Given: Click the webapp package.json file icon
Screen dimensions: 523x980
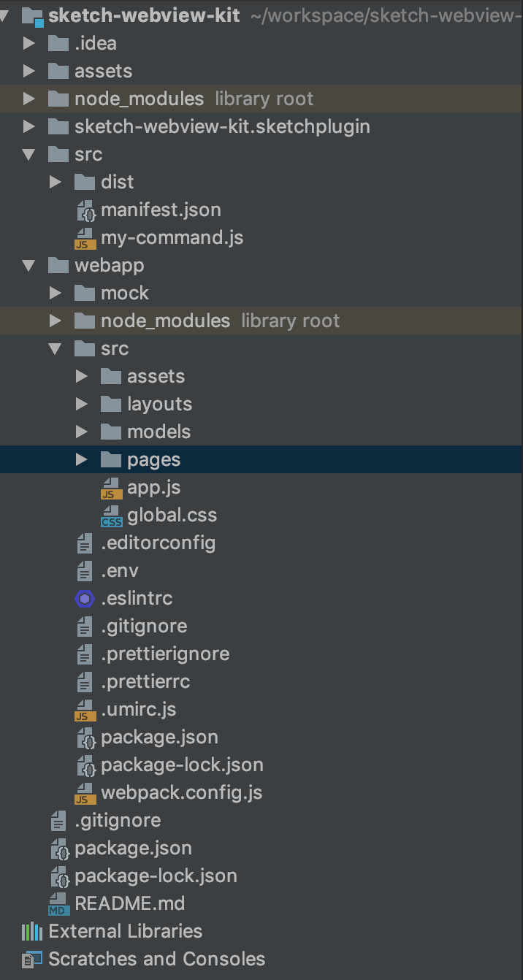Looking at the screenshot, I should click(x=86, y=738).
